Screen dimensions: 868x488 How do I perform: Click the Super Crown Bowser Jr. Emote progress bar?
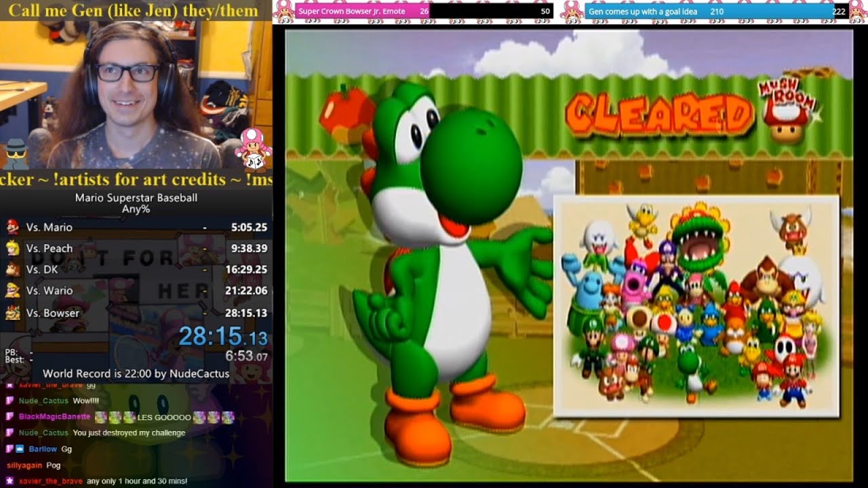424,12
